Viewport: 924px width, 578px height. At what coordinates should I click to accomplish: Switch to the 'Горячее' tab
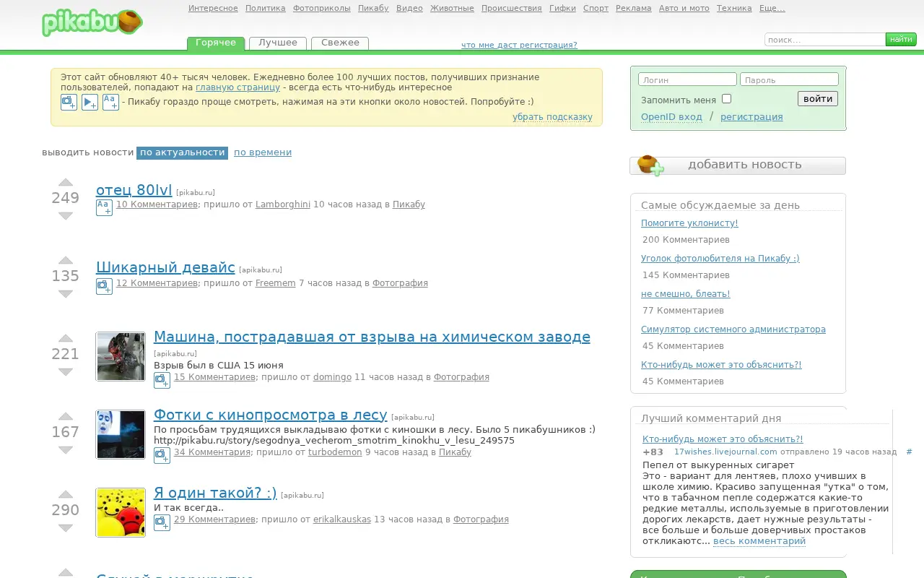(x=216, y=43)
